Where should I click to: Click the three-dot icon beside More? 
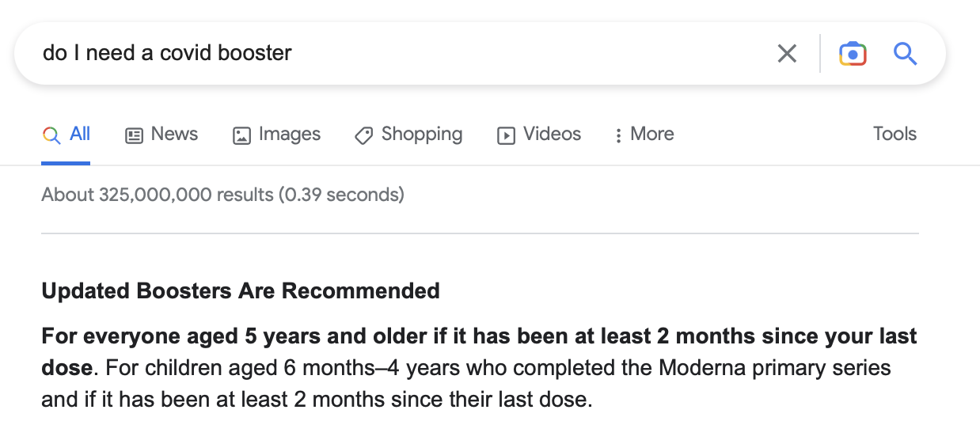(618, 135)
